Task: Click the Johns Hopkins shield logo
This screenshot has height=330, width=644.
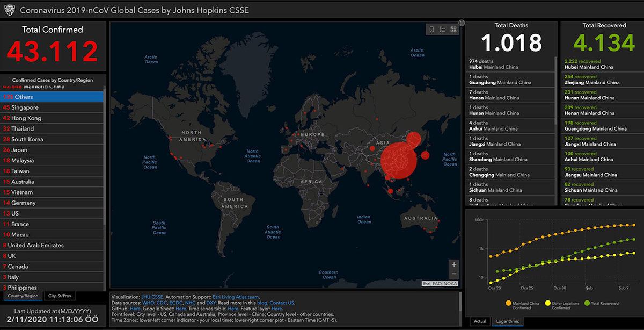Action: pyautogui.click(x=9, y=10)
